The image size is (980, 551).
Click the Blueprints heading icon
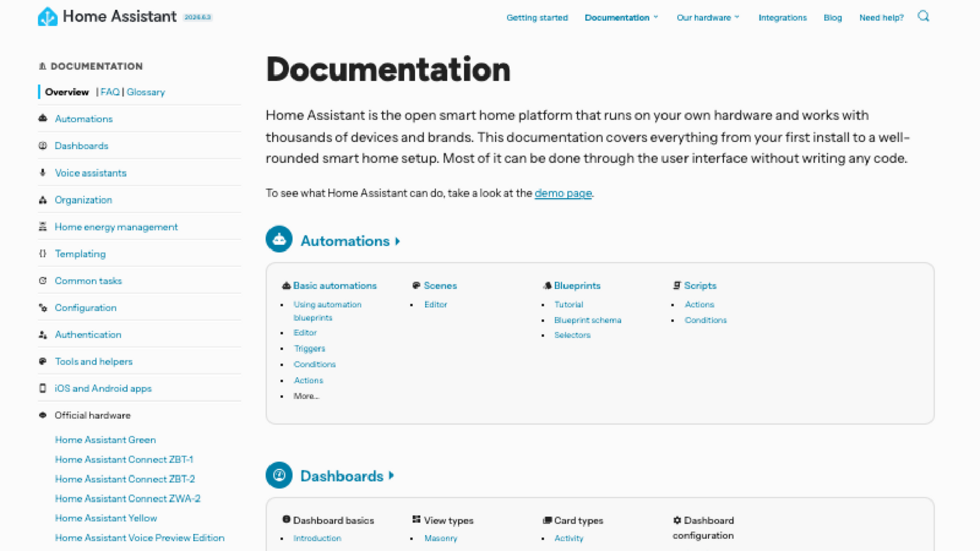click(547, 286)
